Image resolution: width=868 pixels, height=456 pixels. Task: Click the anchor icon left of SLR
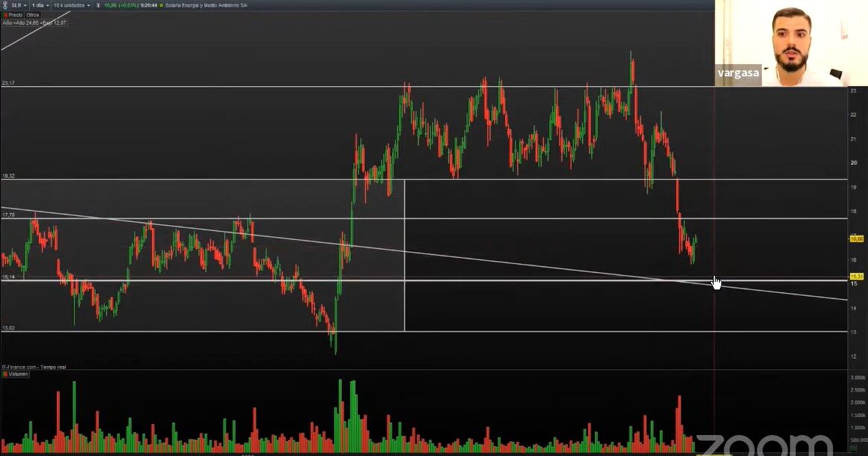point(5,5)
